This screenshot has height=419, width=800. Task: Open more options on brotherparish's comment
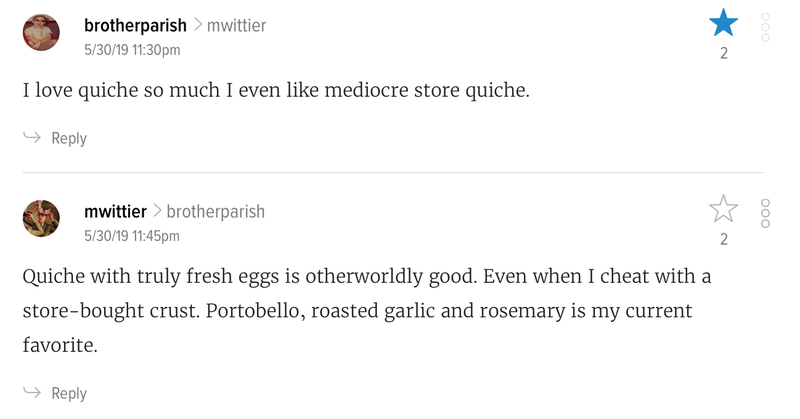[765, 27]
